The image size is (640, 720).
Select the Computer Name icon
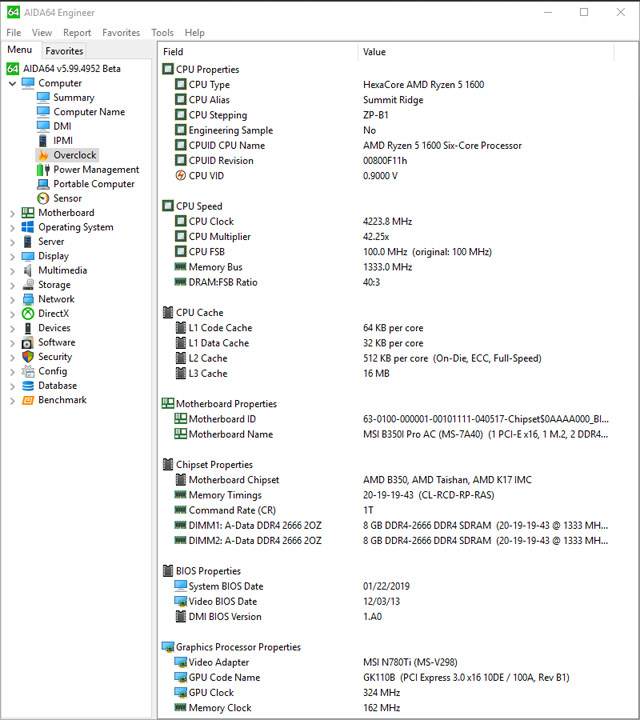[x=43, y=112]
